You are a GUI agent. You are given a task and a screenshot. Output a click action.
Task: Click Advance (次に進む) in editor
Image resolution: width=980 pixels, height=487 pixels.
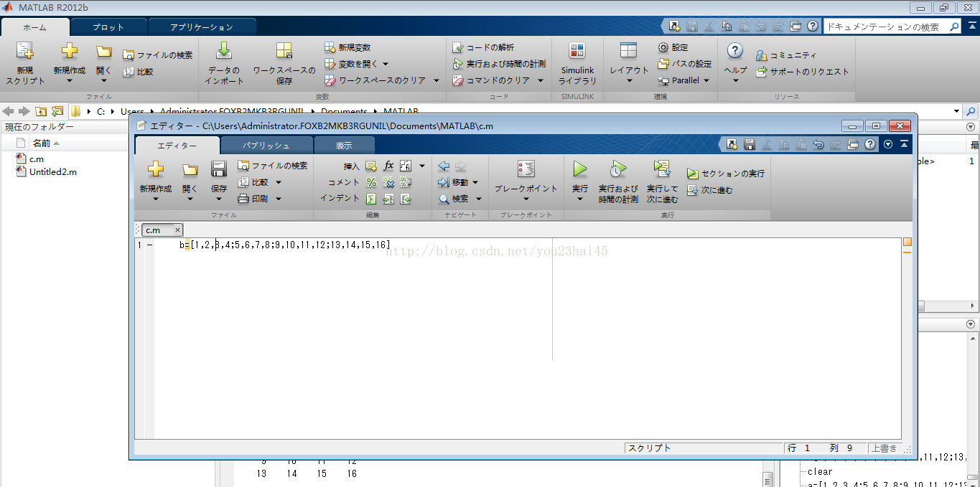click(710, 190)
